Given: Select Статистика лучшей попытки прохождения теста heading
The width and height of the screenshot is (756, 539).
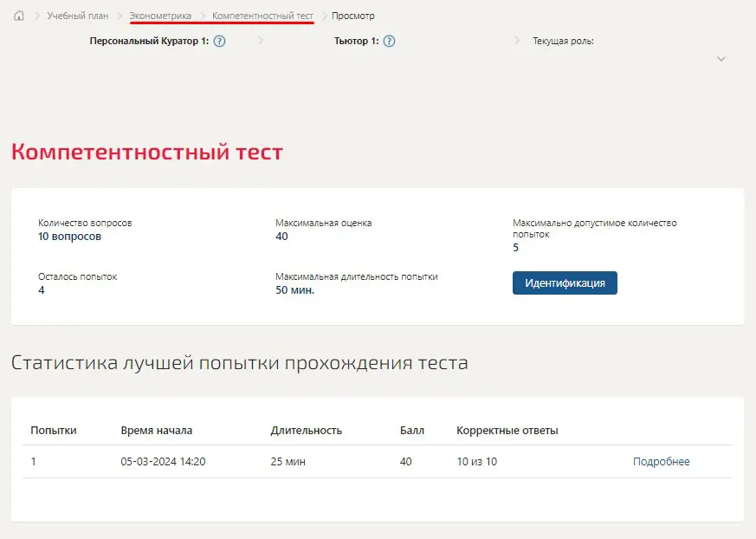Looking at the screenshot, I should tap(240, 362).
